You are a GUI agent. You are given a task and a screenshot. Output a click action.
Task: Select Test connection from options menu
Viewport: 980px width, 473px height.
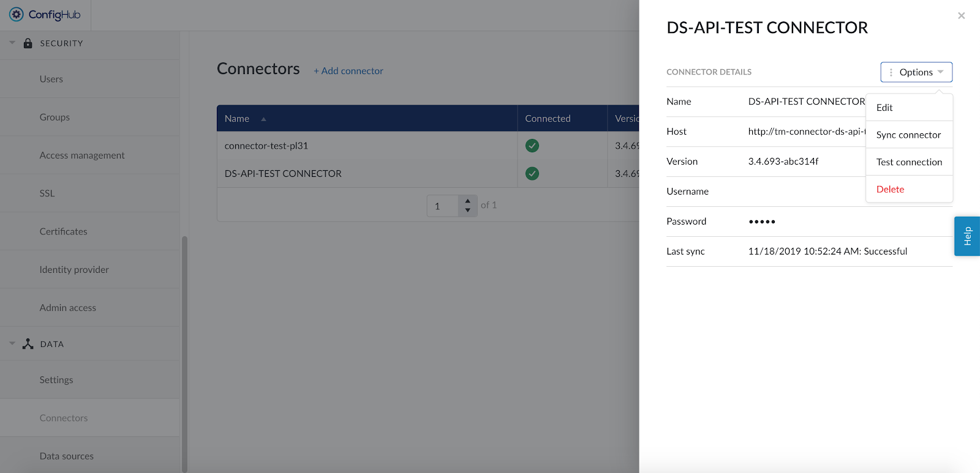909,162
